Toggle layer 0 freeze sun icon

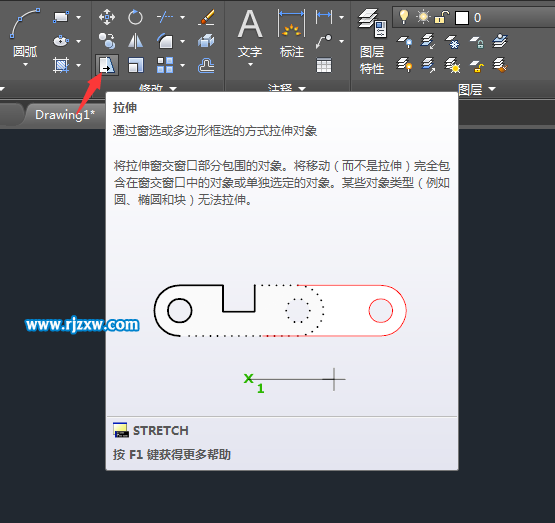tap(423, 17)
